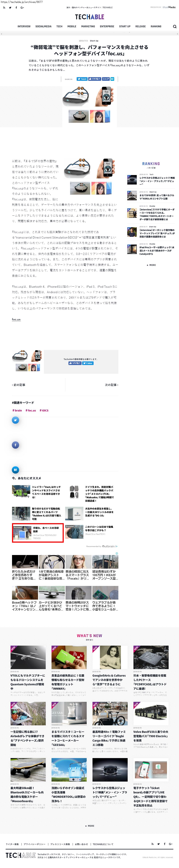The height and width of the screenshot is (868, 179).
Task: Open the Bose 700s headphone ad
Action: [x=25, y=599]
